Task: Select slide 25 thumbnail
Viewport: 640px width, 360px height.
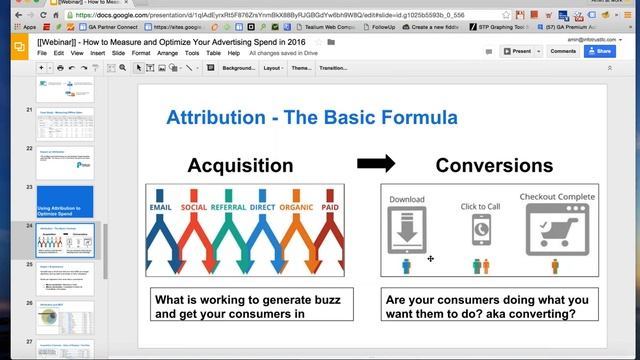Action: [65, 279]
